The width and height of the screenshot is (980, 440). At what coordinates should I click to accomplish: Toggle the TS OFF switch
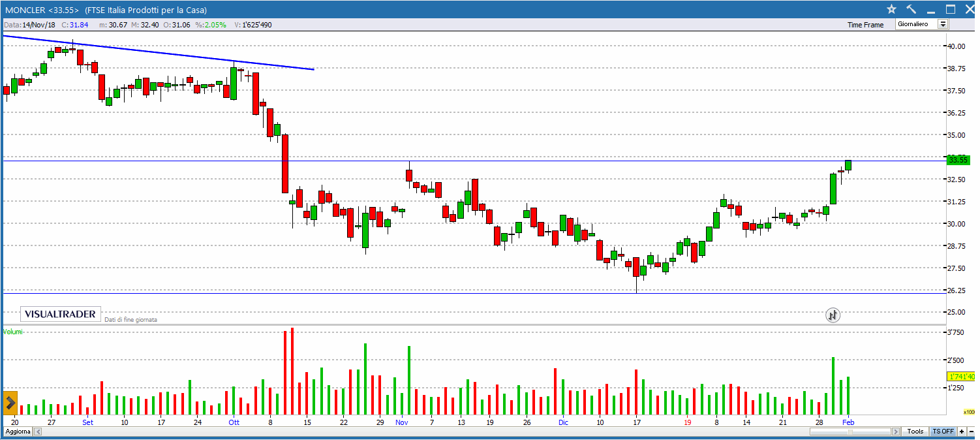(x=943, y=432)
